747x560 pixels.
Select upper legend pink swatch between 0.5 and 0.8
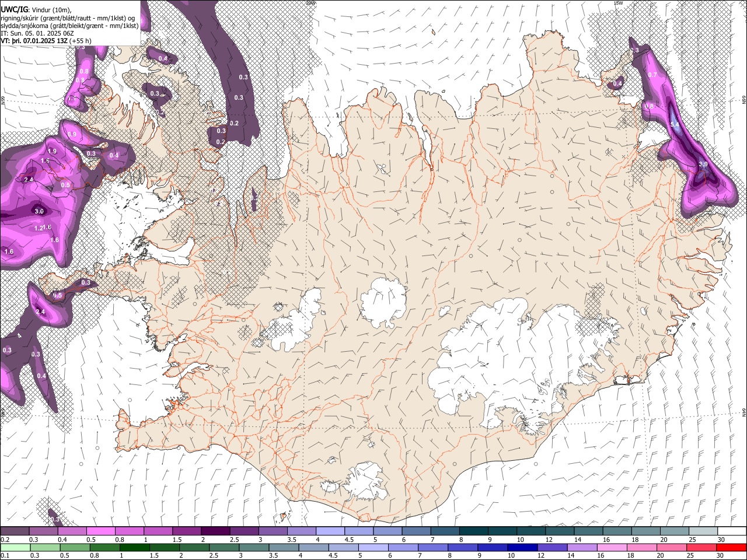pyautogui.click(x=101, y=531)
